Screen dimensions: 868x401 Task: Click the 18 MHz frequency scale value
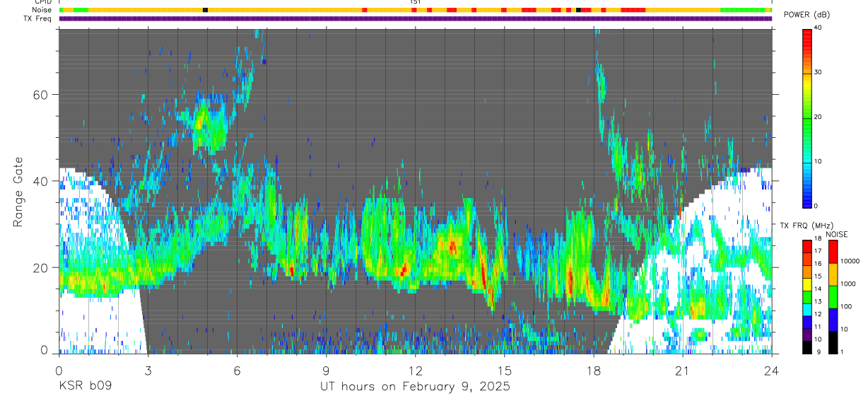tap(819, 238)
